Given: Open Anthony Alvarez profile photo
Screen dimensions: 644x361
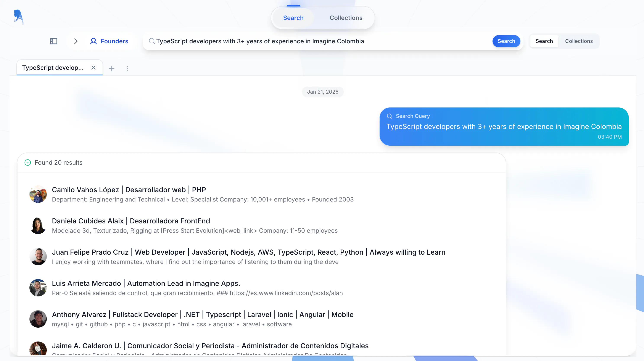Looking at the screenshot, I should tap(38, 319).
